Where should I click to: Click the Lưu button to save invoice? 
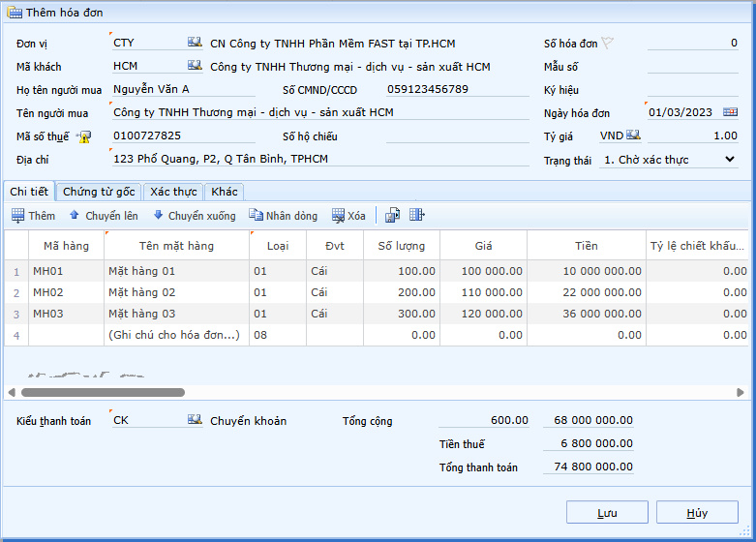coord(607,513)
